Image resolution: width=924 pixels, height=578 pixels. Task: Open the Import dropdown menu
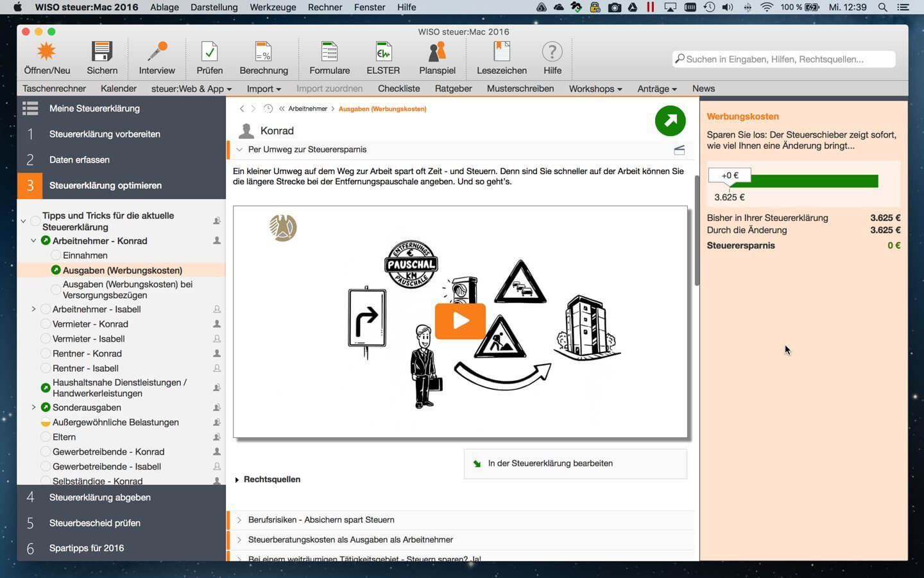coord(264,89)
